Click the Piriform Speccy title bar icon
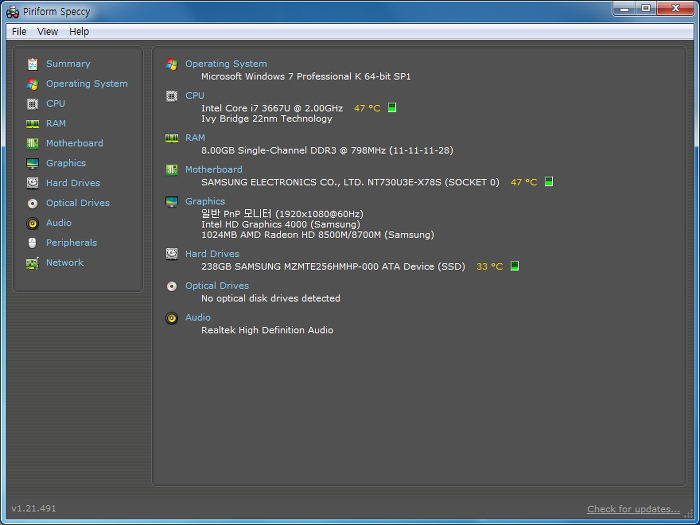 (12, 12)
